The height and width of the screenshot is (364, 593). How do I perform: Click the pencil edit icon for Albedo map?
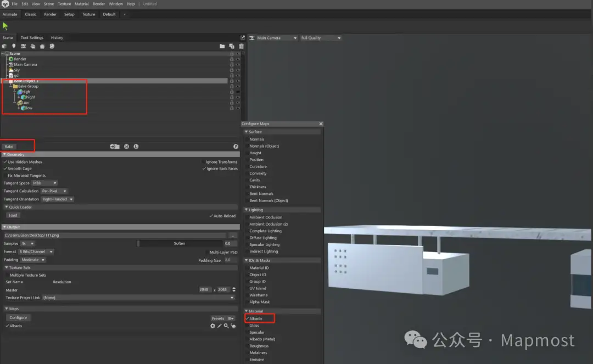[219, 326]
